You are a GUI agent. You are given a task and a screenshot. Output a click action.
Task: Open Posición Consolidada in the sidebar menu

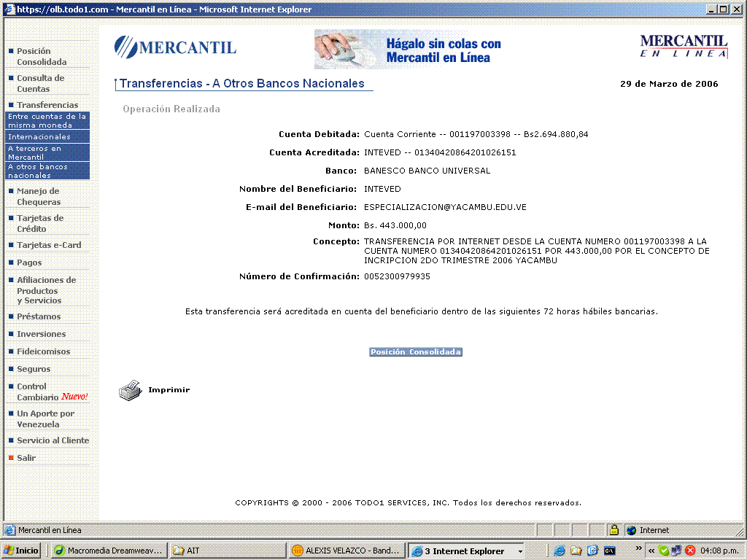click(x=42, y=56)
